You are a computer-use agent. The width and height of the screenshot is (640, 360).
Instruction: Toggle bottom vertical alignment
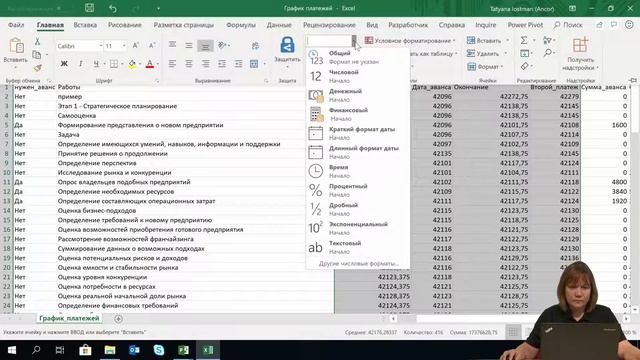click(x=205, y=46)
